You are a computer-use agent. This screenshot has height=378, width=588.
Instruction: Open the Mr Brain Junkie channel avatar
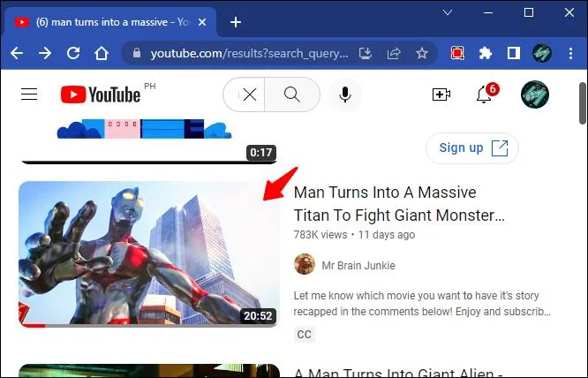[305, 264]
